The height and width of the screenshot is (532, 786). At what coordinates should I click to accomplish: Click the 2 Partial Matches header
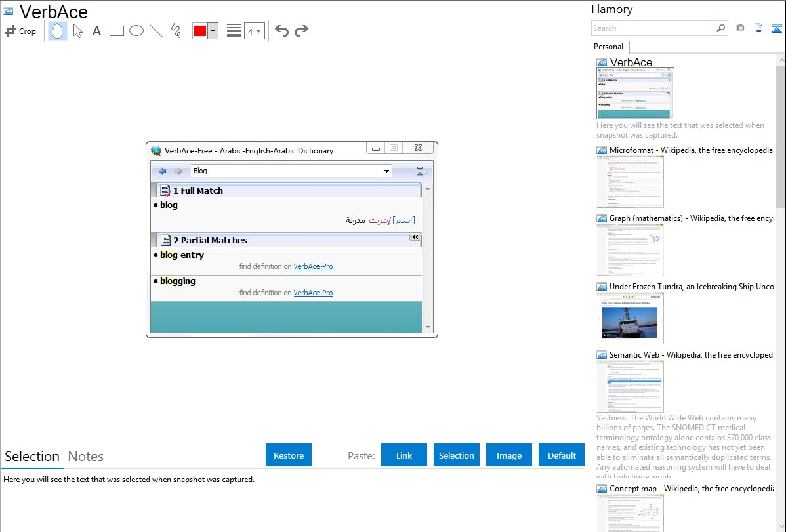286,240
